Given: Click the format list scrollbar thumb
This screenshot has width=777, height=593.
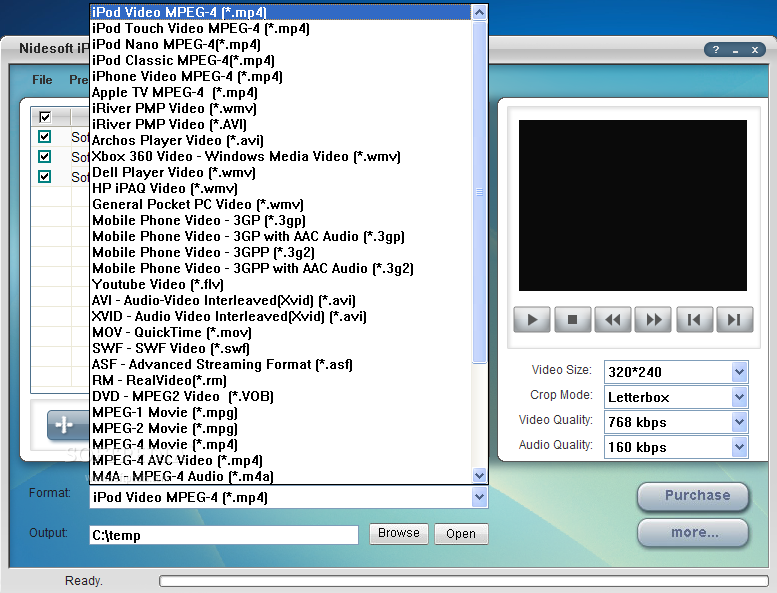Looking at the screenshot, I should [479, 192].
